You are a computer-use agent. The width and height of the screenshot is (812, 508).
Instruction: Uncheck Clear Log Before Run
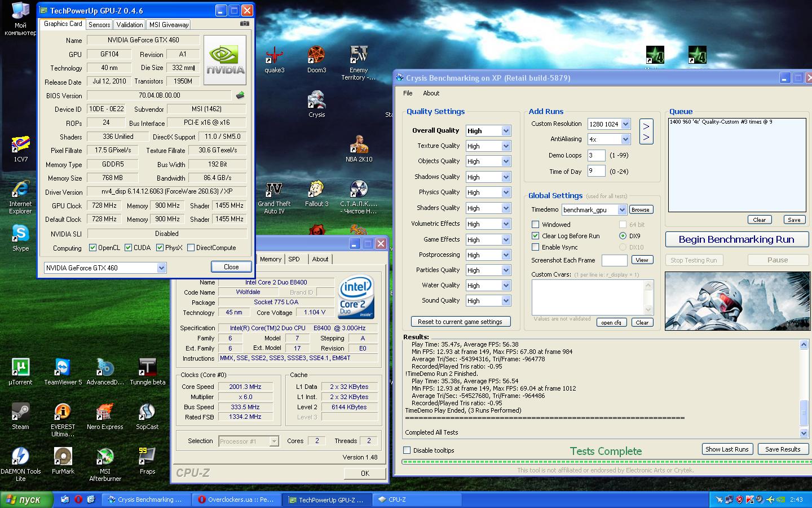[535, 235]
